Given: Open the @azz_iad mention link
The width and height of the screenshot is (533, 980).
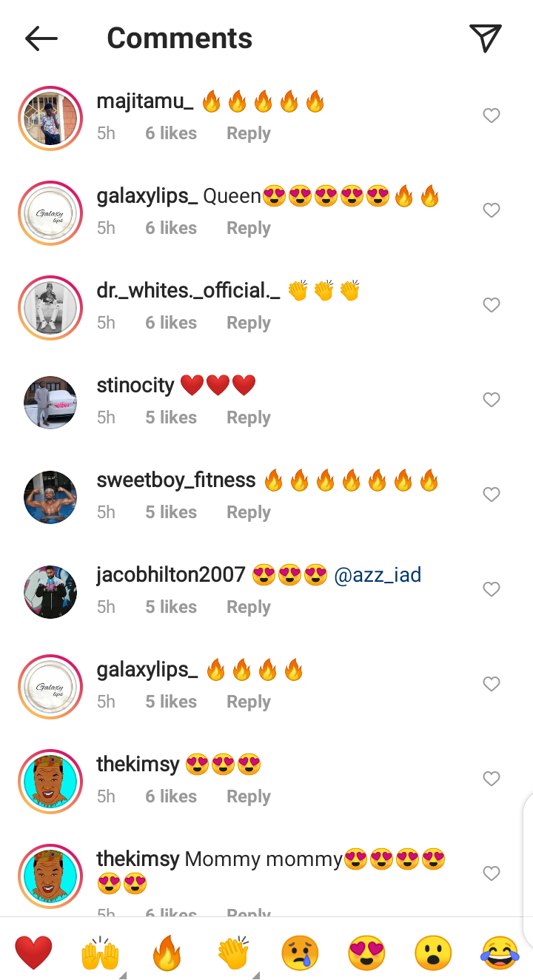Looking at the screenshot, I should (x=378, y=574).
